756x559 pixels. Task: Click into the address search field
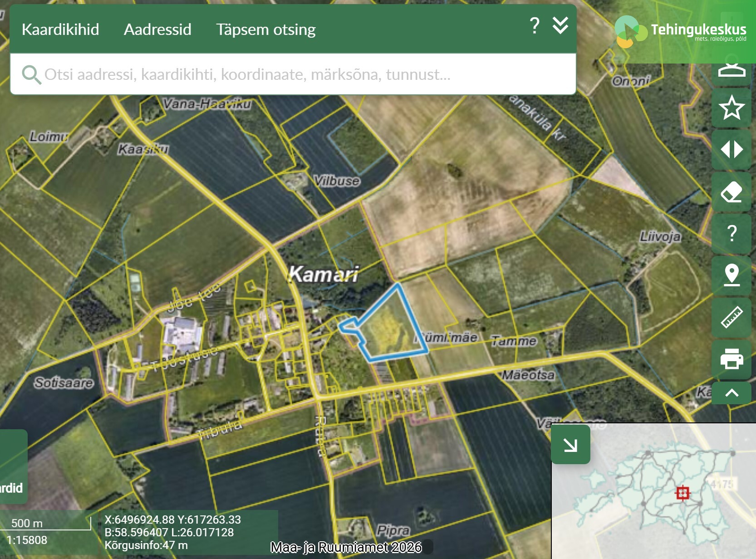(x=290, y=74)
